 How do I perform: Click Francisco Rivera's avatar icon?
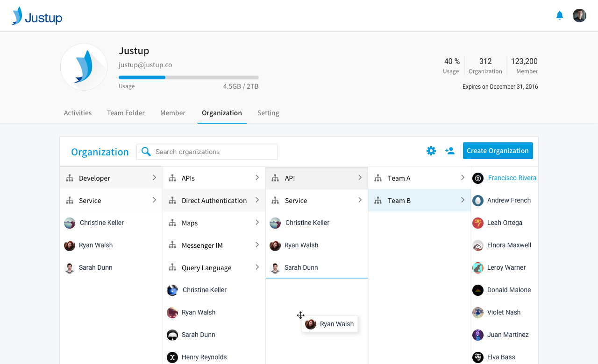(x=477, y=178)
